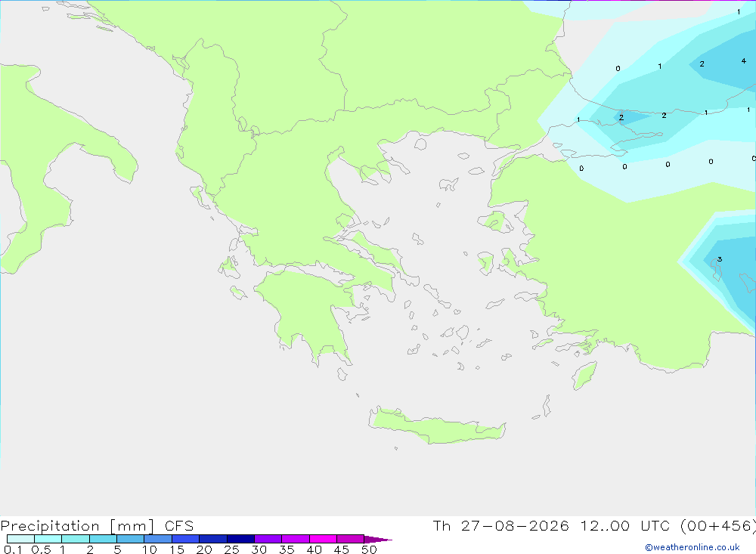The width and height of the screenshot is (756, 554).
Task: Click the 5–10 mm legend color swatch
Action: click(131, 539)
